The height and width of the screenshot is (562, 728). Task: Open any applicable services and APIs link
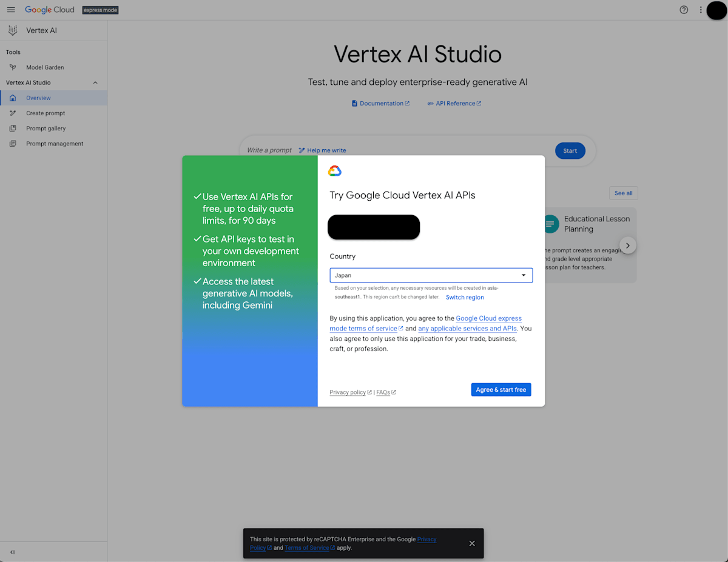(468, 329)
